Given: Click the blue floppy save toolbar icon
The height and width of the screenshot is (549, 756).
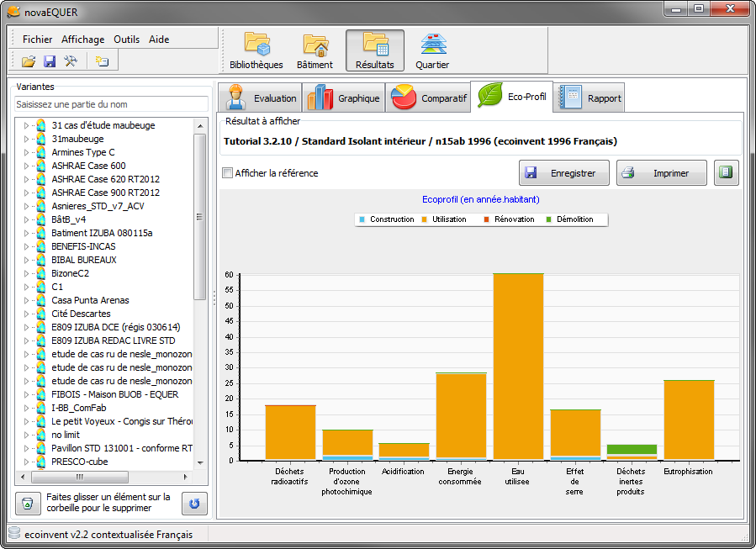Looking at the screenshot, I should (50, 61).
